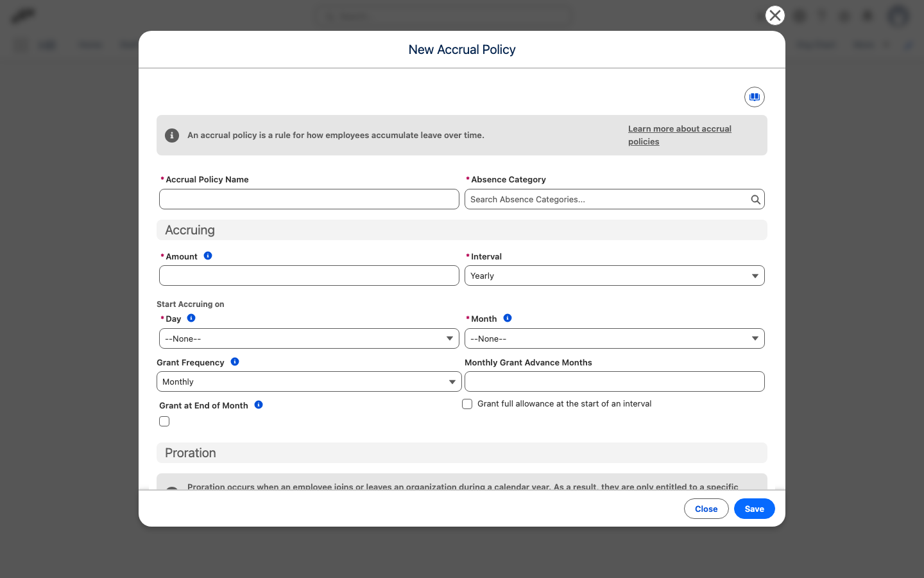The image size is (924, 578).
Task: Open the Grant Frequency dropdown showing Monthly
Action: tap(309, 381)
